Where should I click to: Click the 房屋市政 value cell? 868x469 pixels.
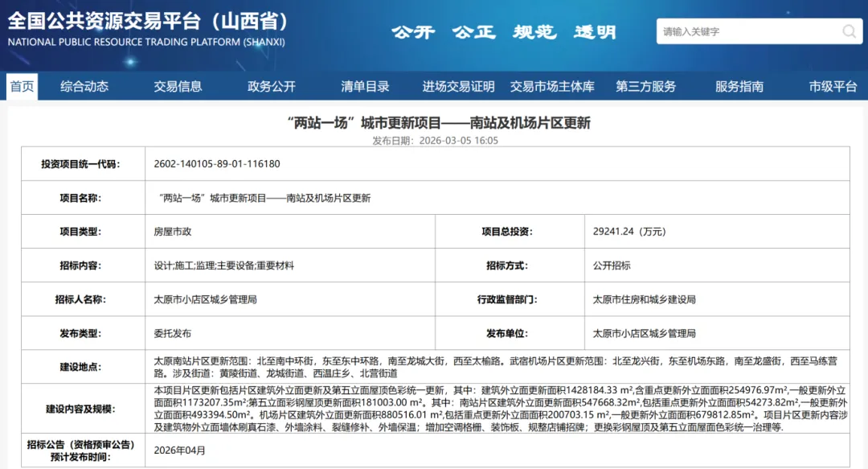point(290,232)
